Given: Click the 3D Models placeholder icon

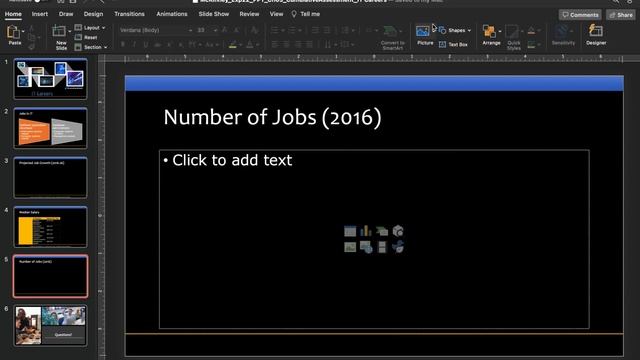Looking at the screenshot, I should pos(398,231).
